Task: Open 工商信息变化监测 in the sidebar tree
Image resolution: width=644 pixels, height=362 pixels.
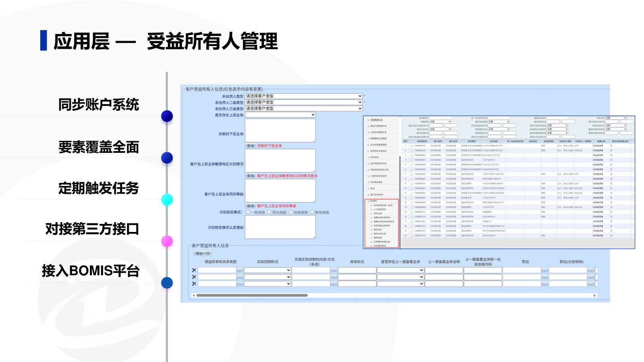Action: (x=378, y=176)
